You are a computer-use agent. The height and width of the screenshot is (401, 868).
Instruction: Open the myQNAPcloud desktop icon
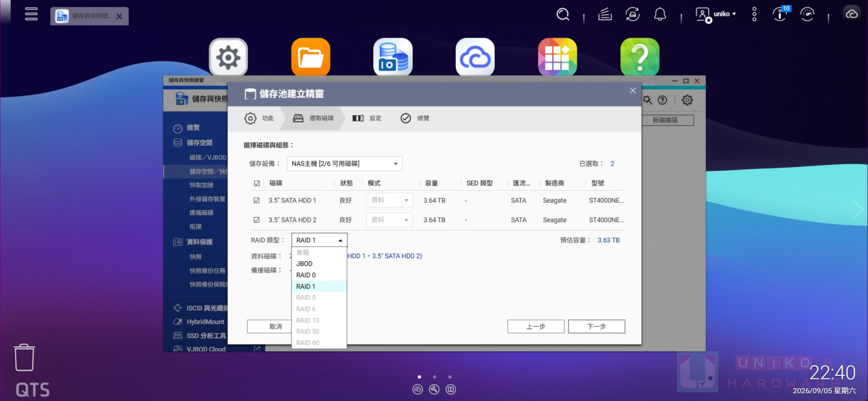475,57
